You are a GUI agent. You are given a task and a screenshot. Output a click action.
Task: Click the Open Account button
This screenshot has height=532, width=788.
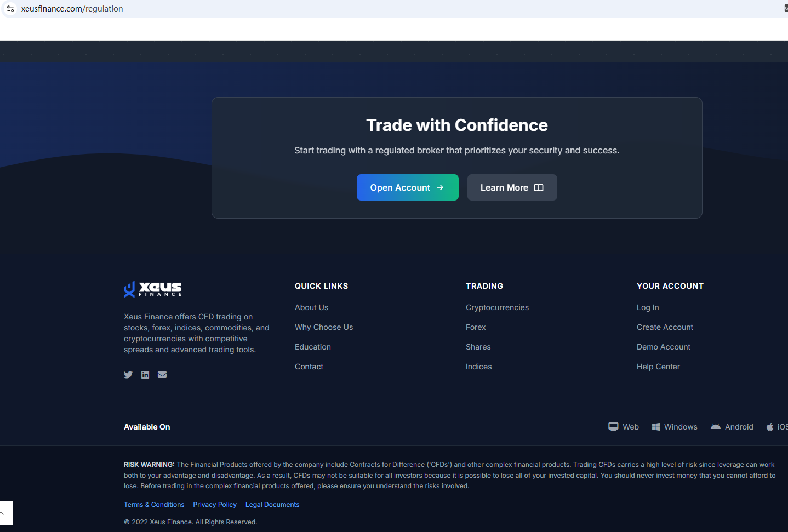click(x=408, y=187)
